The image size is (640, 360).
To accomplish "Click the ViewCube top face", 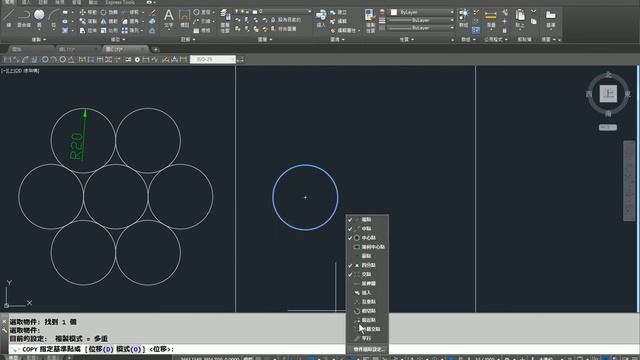I will (608, 94).
